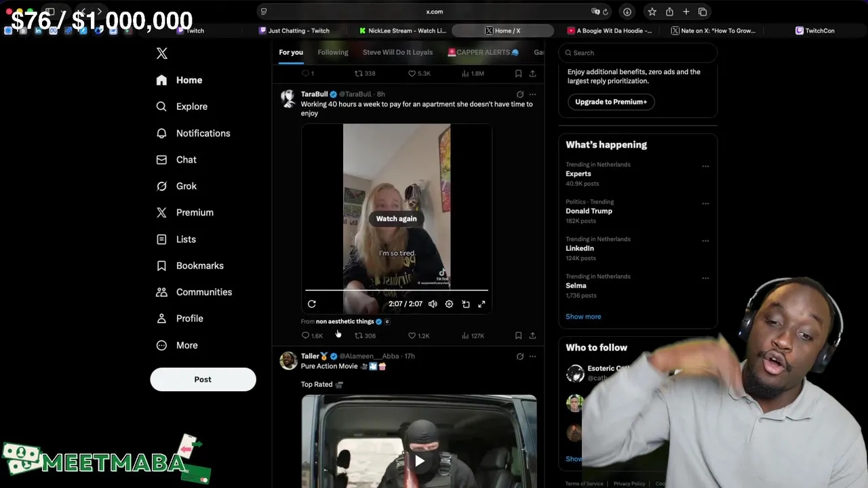Click the Grok icon on Taller's post
The width and height of the screenshot is (868, 488).
pos(520,357)
